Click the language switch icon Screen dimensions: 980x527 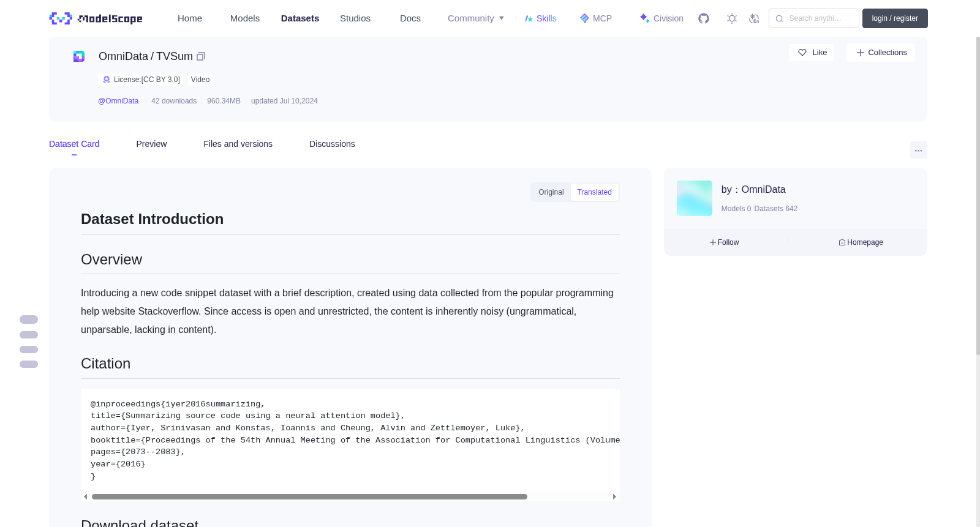click(x=754, y=18)
